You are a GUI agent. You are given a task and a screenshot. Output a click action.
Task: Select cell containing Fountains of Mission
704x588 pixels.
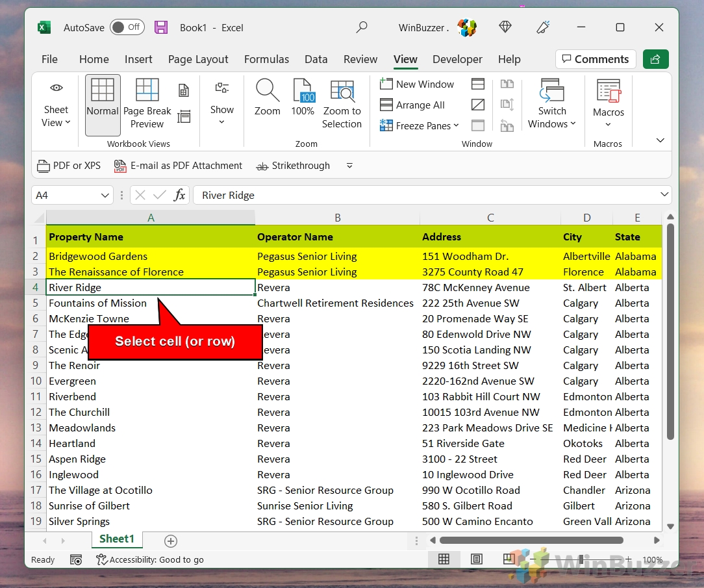tap(97, 303)
